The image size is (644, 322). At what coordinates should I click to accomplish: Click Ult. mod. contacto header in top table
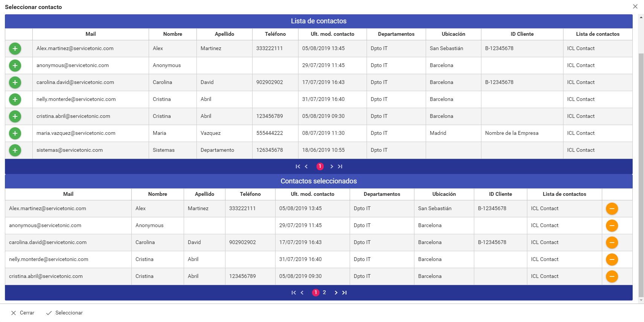(x=332, y=34)
